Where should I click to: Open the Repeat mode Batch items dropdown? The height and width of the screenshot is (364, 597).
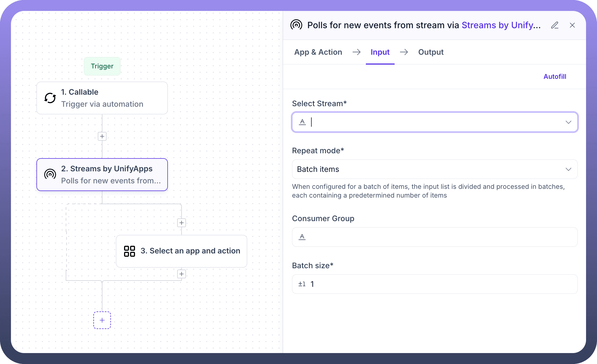pos(435,169)
